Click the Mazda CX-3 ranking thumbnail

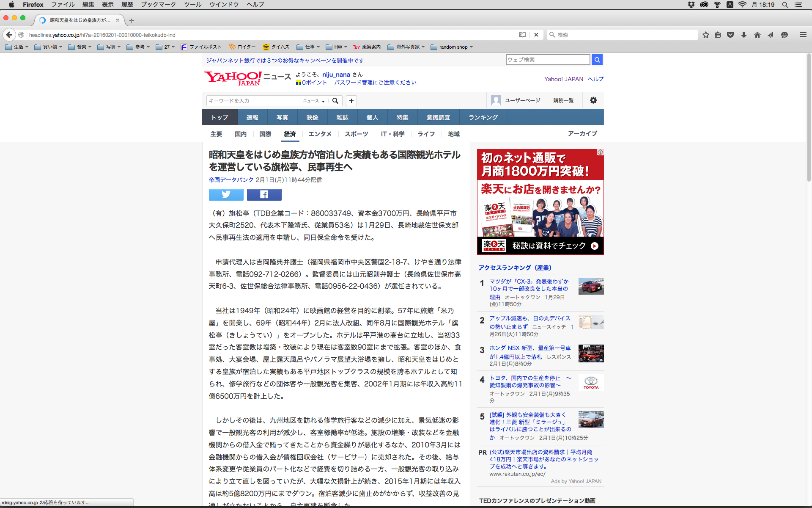pos(591,286)
